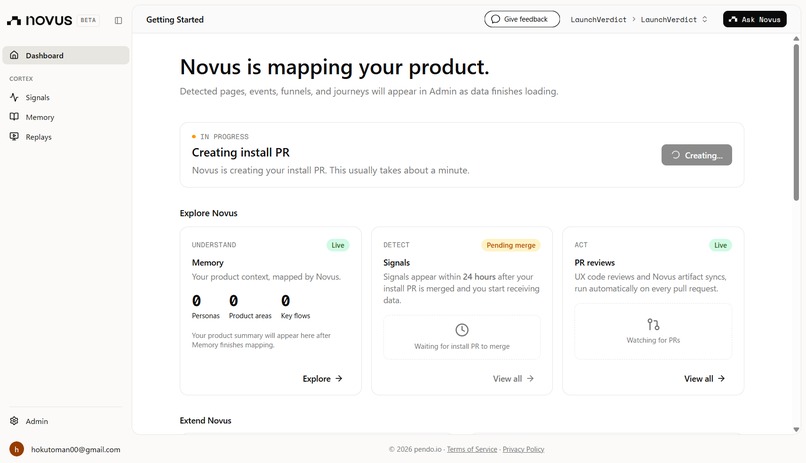Open Replays in the sidebar
Screen dimensions: 806x463
66,137
